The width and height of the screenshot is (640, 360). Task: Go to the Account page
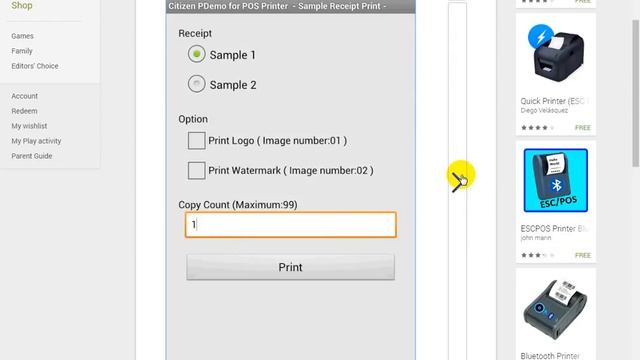pyautogui.click(x=24, y=96)
